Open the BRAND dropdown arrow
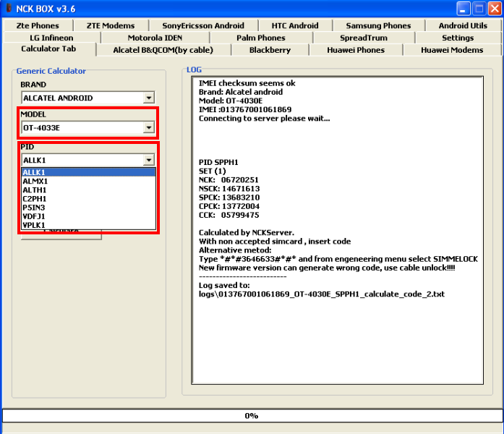Viewport: 504px width, 434px height. tap(149, 98)
